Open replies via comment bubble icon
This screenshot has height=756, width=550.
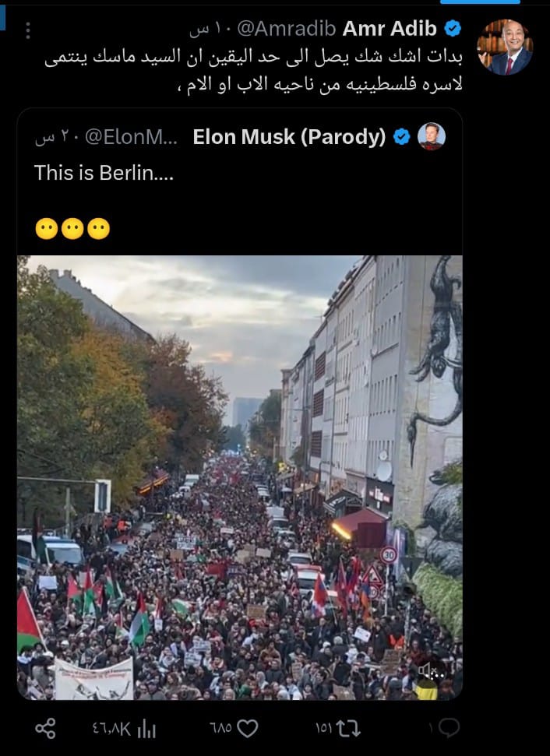click(450, 728)
